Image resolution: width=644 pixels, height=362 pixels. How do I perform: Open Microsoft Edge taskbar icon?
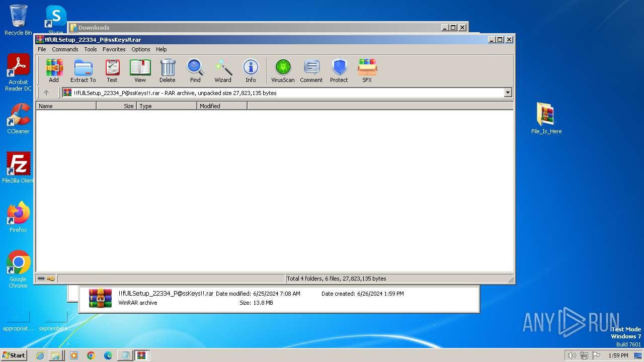[x=108, y=355]
